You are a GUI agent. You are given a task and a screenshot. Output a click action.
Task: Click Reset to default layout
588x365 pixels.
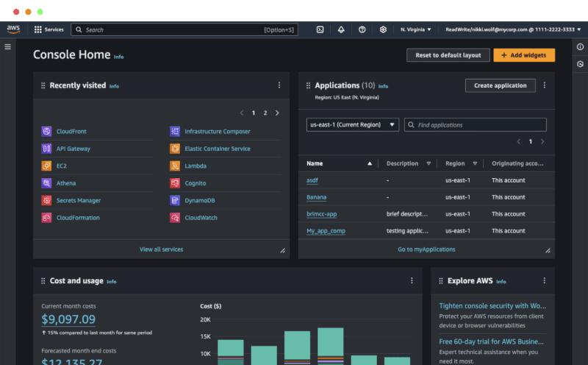[x=448, y=55]
